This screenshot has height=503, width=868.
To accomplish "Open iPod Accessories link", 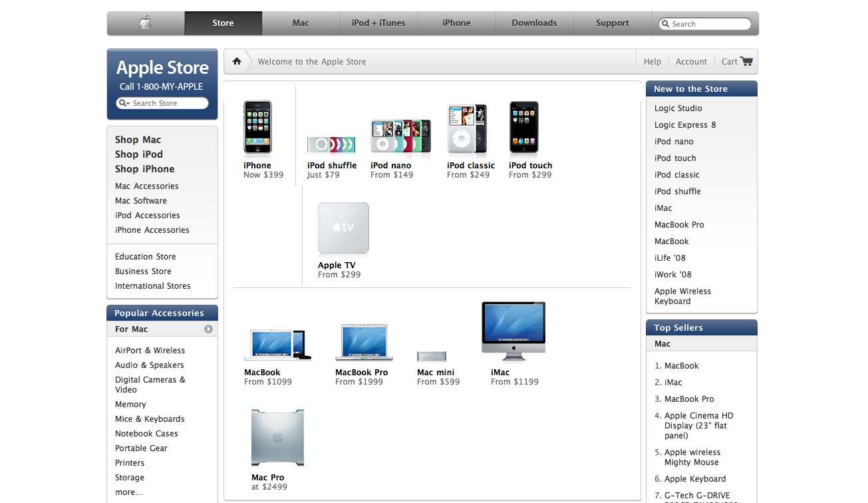I will pyautogui.click(x=148, y=216).
